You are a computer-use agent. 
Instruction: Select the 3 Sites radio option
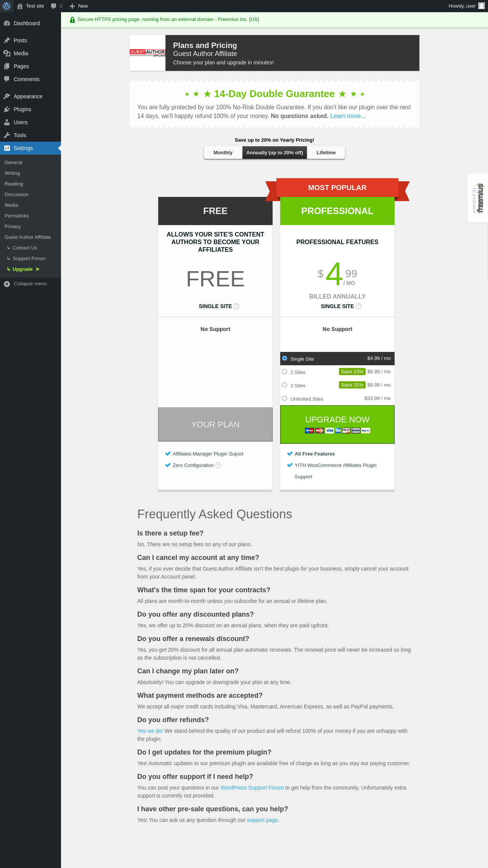(284, 385)
